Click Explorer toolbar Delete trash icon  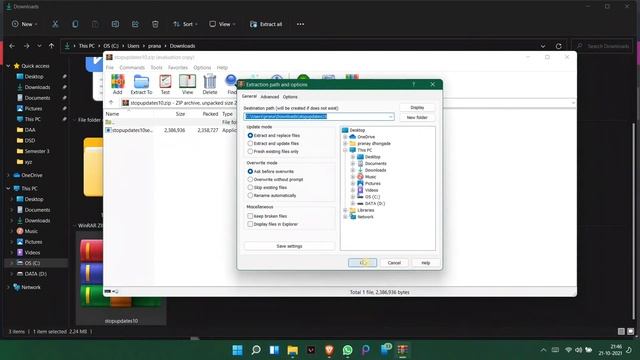coord(155,24)
